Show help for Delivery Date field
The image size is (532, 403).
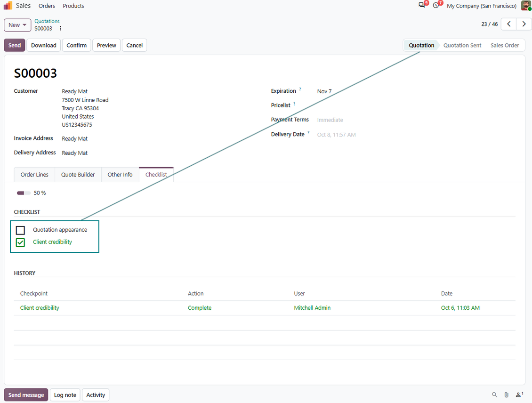(x=308, y=133)
